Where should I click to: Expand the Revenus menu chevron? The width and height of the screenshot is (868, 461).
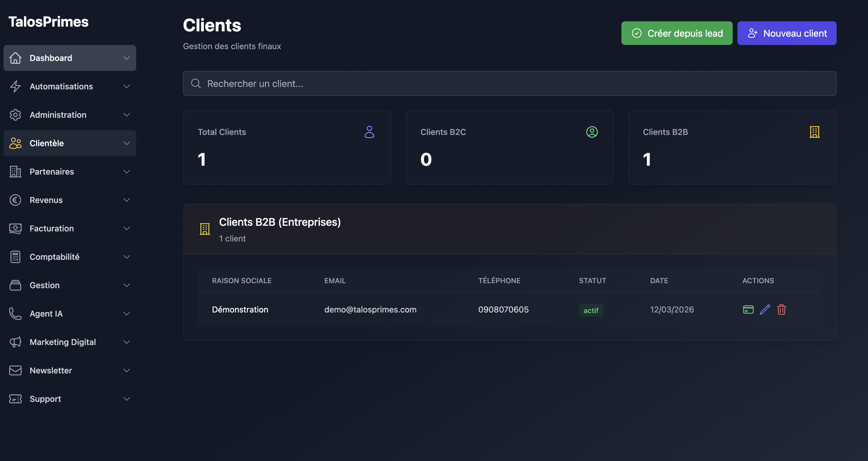(127, 200)
